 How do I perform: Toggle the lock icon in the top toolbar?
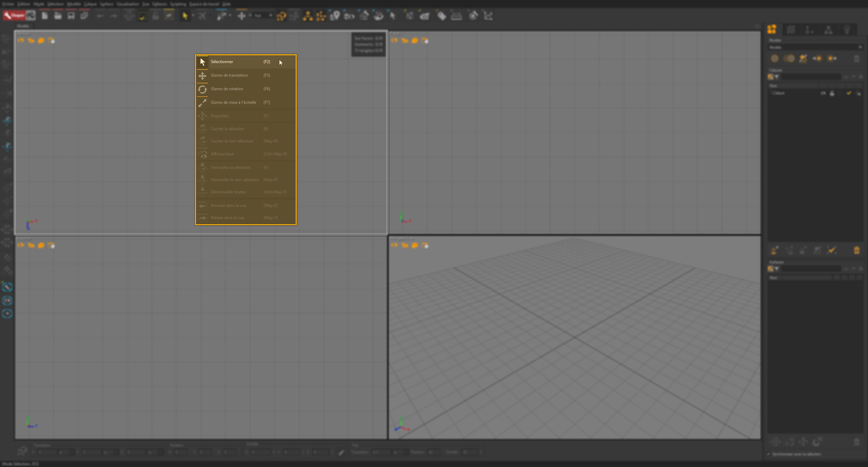pyautogui.click(x=156, y=16)
